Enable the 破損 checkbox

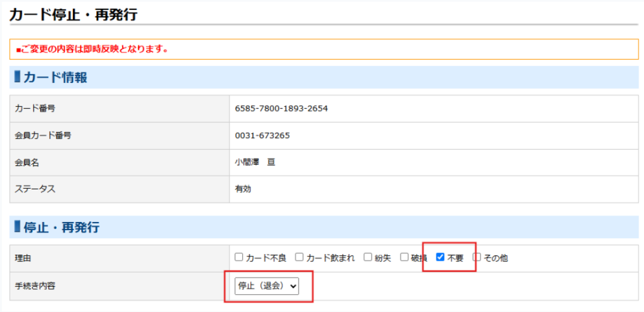click(x=404, y=257)
